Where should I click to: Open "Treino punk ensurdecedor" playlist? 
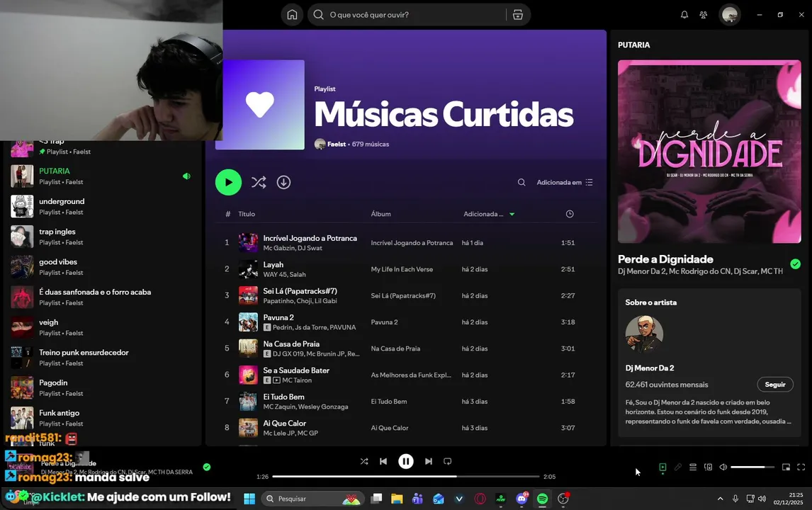pyautogui.click(x=101, y=357)
